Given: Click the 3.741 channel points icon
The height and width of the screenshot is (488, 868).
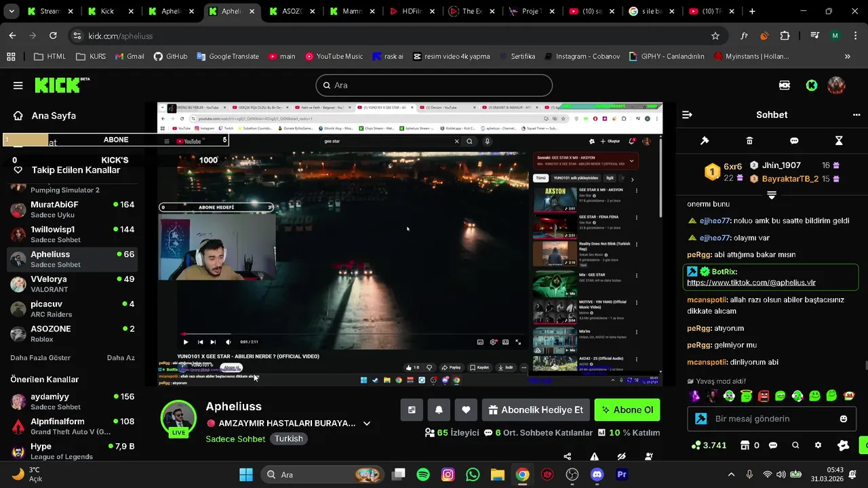Looking at the screenshot, I should coord(709,445).
